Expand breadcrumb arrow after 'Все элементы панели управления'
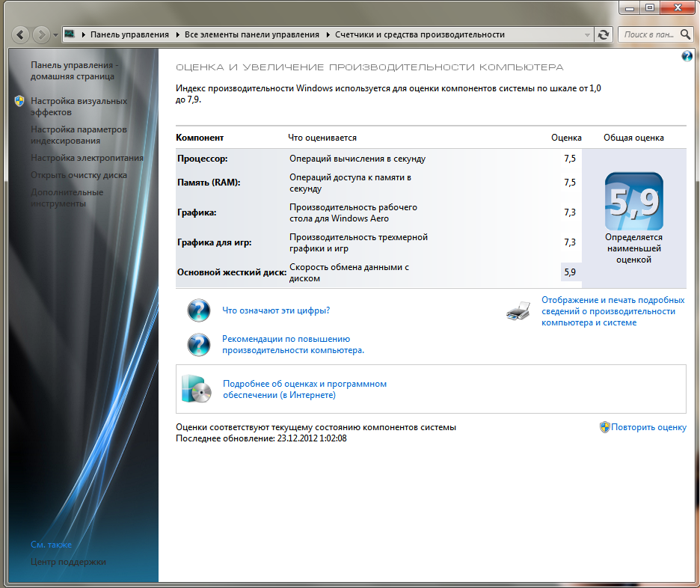The height and width of the screenshot is (588, 700). (328, 34)
